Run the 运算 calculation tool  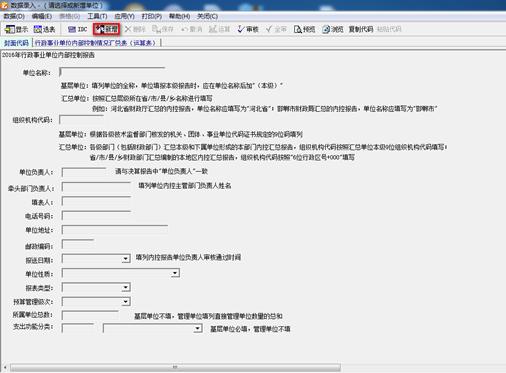click(x=219, y=29)
